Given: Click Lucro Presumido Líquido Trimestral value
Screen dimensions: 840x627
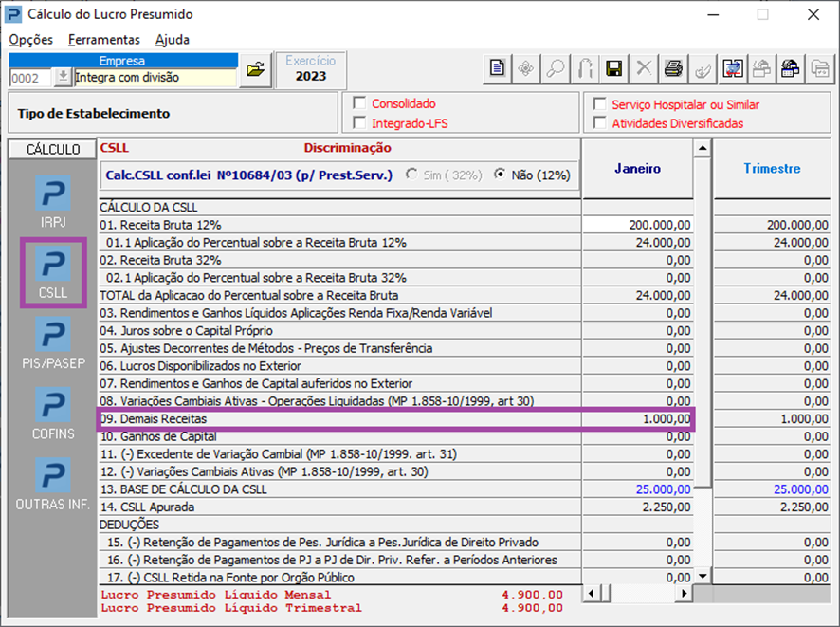Looking at the screenshot, I should tap(533, 608).
